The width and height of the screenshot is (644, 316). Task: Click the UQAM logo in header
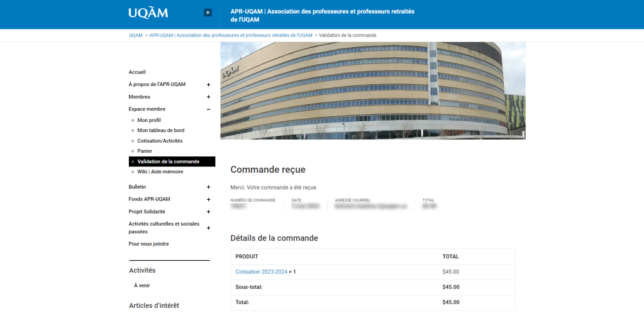(148, 13)
